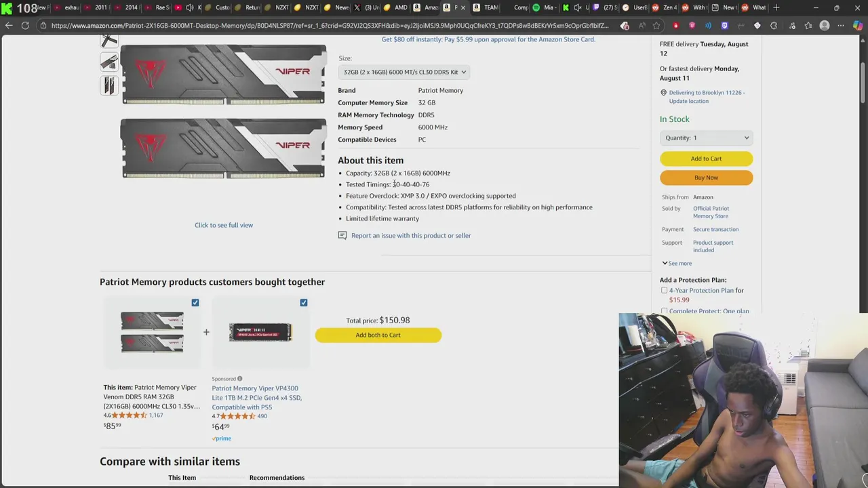Image resolution: width=868 pixels, height=488 pixels.
Task: Open the Official Patriot Memory Store link
Action: (711, 212)
